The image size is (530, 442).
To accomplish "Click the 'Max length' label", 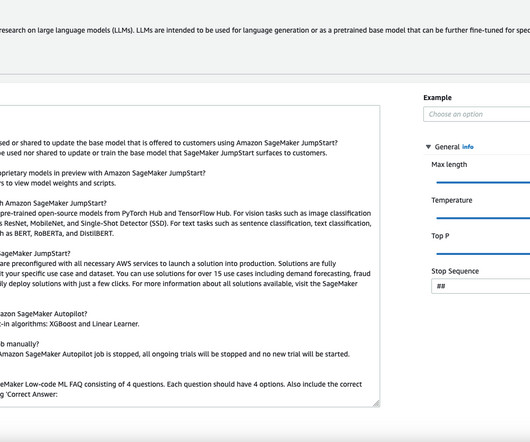I will (x=449, y=165).
